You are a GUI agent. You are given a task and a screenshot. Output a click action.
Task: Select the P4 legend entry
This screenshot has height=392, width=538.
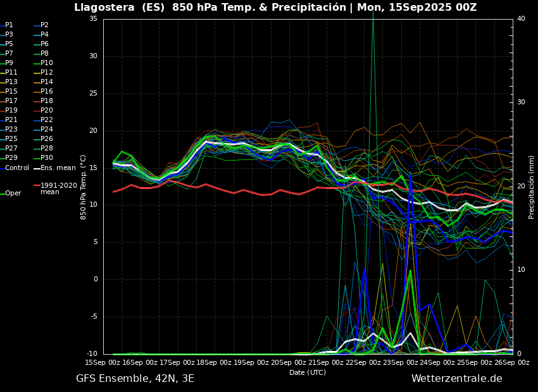[x=44, y=35]
